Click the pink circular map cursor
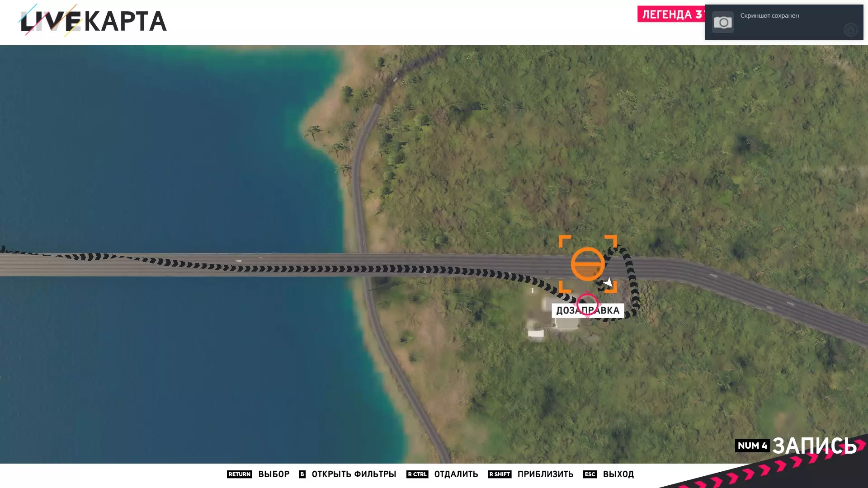Image resolution: width=868 pixels, height=488 pixels. click(587, 304)
